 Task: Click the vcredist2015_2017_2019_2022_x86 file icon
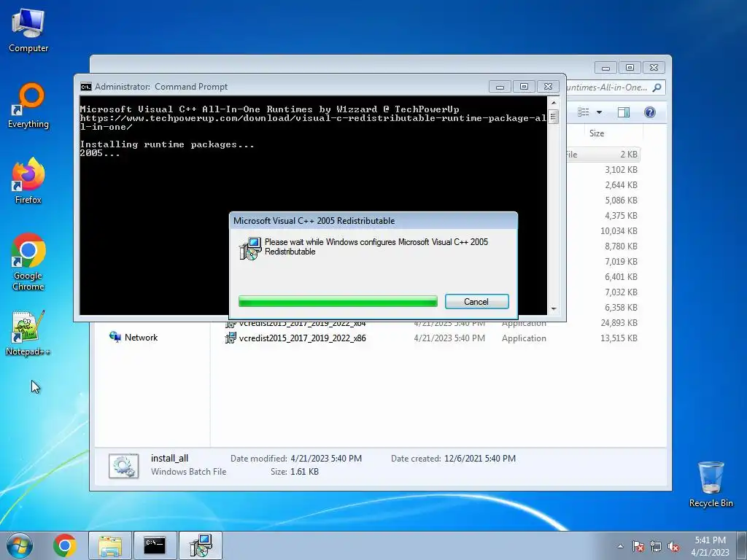231,338
